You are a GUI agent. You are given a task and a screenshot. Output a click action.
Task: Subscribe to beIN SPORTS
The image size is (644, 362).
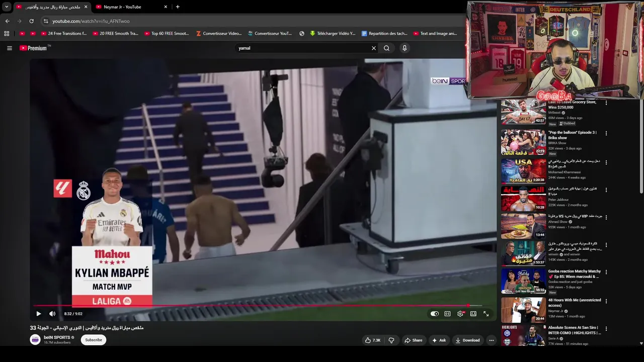pos(94,340)
